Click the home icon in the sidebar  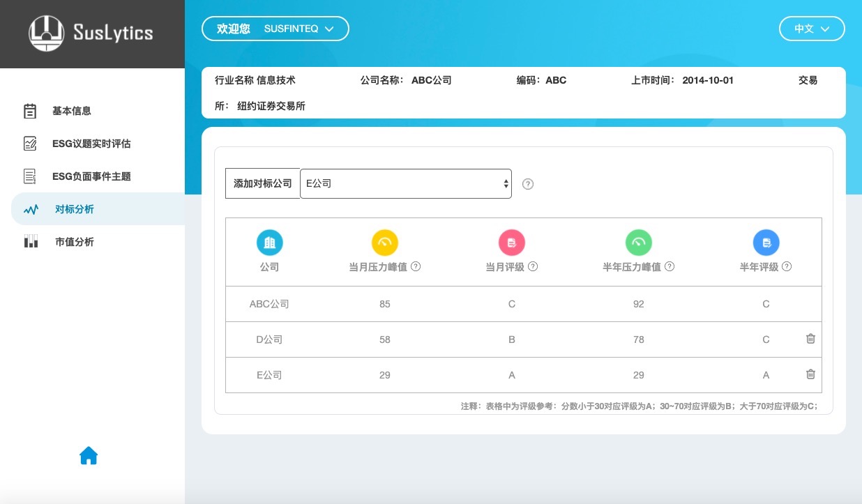(x=89, y=456)
